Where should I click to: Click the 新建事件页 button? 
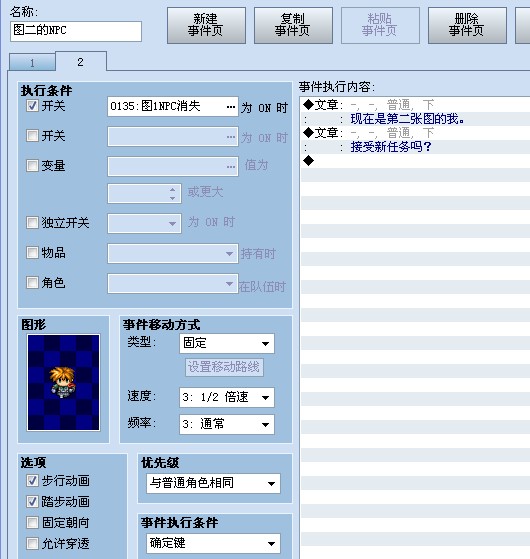tap(206, 26)
